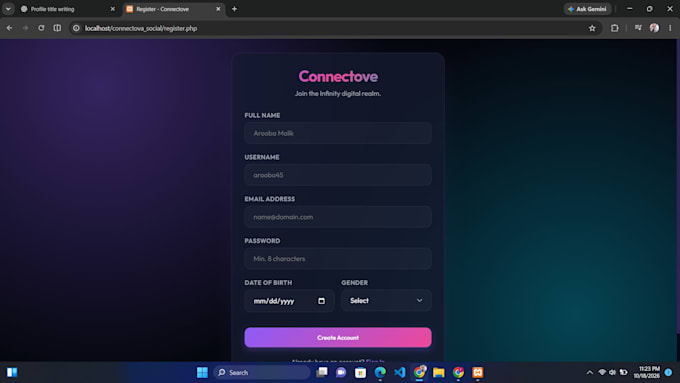Image resolution: width=680 pixels, height=383 pixels.
Task: Click the Create Account button
Action: click(x=338, y=337)
